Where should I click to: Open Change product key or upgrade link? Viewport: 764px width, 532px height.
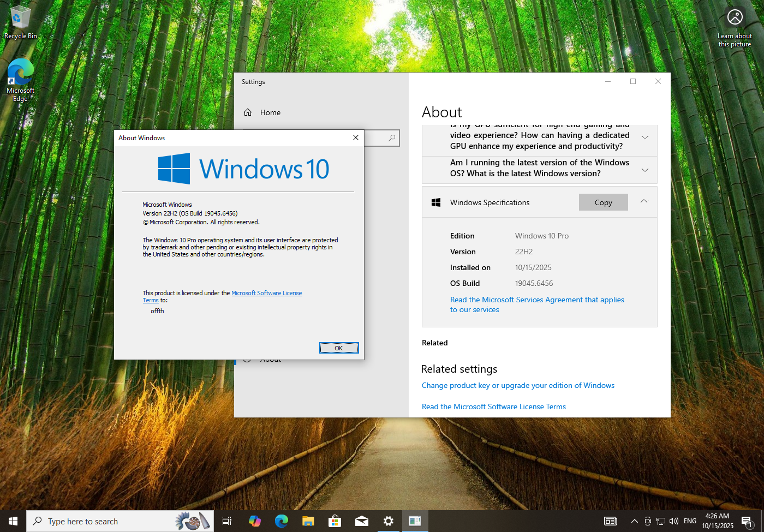click(518, 385)
